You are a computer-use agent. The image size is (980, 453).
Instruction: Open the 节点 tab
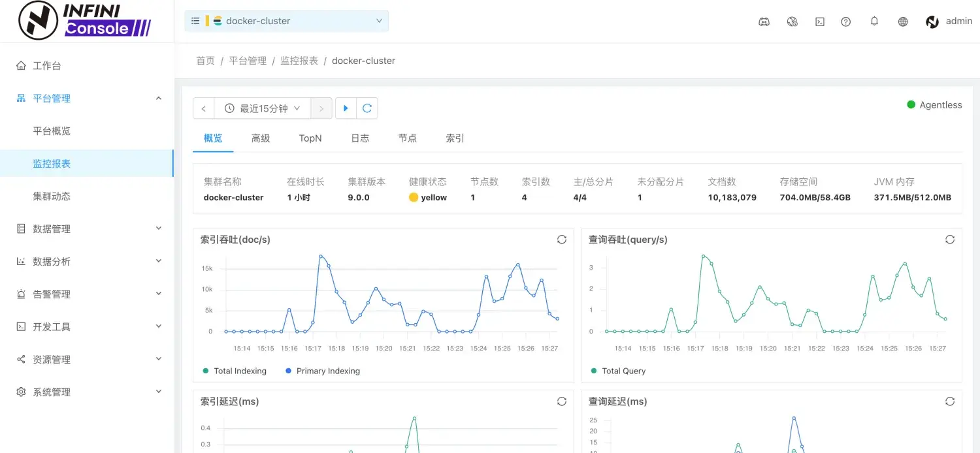point(407,138)
